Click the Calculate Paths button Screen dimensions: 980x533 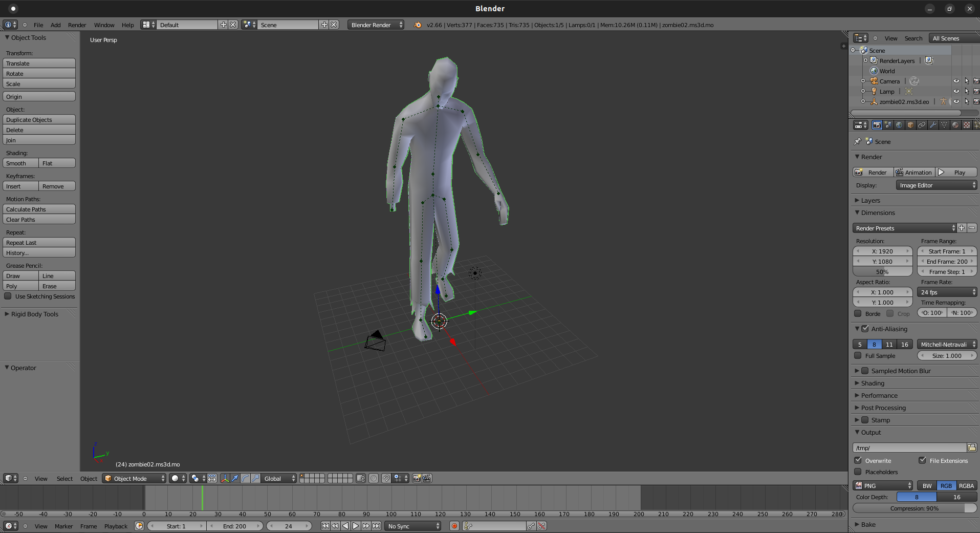39,209
